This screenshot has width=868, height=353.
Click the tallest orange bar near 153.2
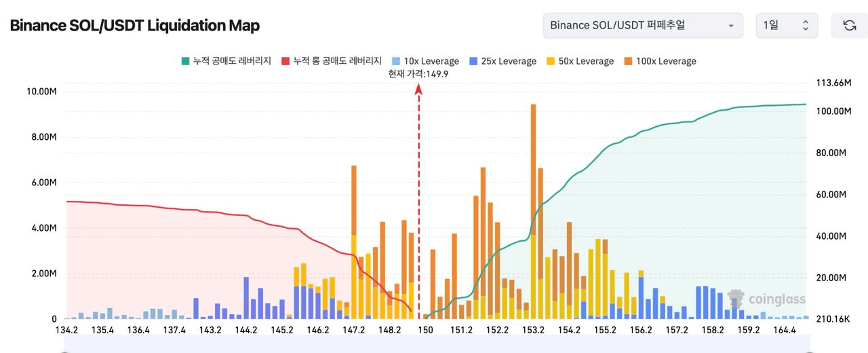pos(533,170)
